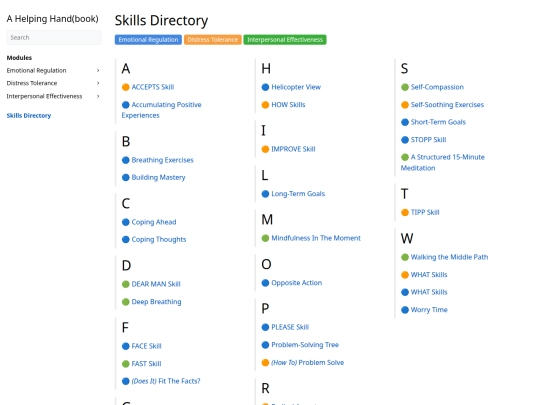Expand Distress Tolerance module chevron
The image size is (540, 405).
pos(98,83)
